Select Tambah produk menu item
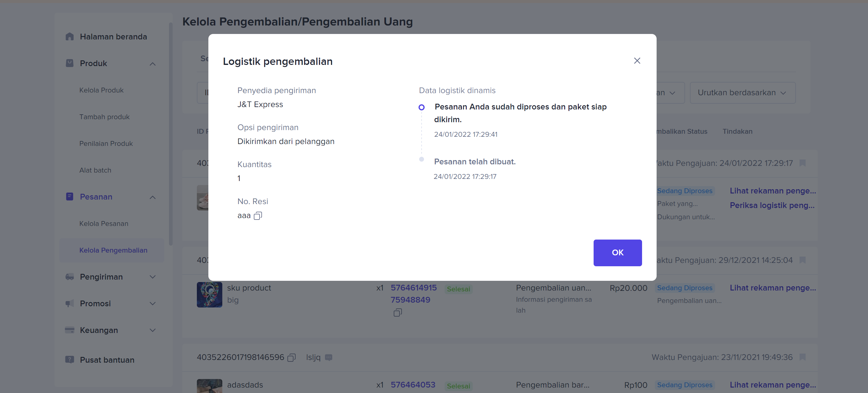 (x=104, y=117)
